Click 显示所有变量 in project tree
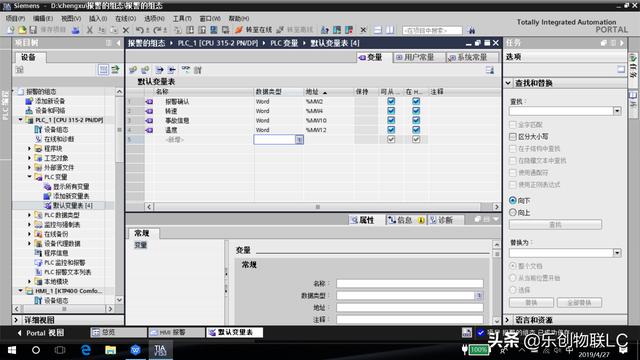The image size is (640, 360). [x=71, y=187]
